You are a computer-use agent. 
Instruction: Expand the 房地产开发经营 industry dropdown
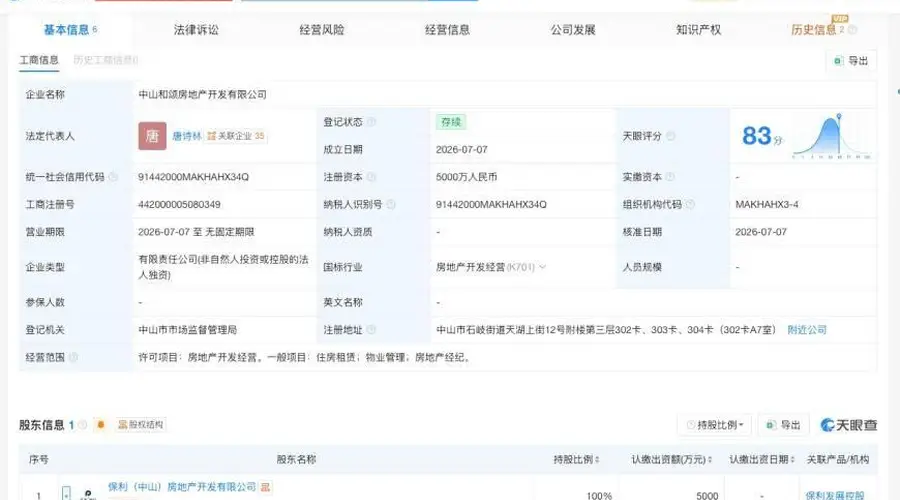542,267
